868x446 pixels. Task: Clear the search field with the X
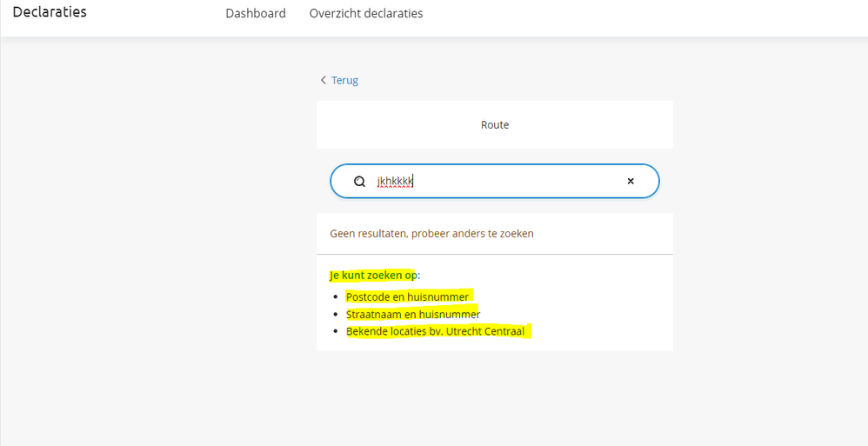(631, 182)
